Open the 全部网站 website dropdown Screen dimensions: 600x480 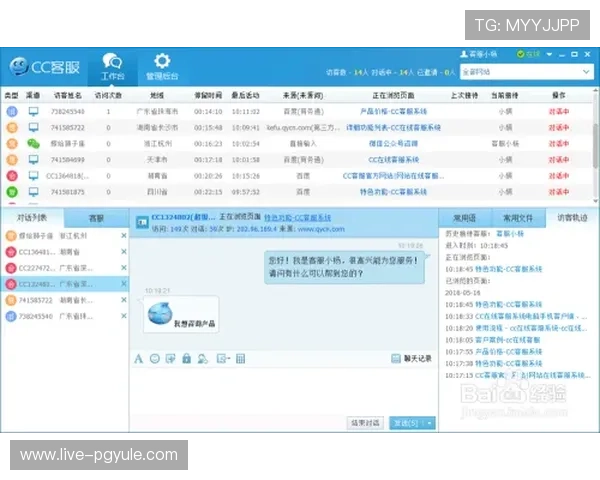[x=527, y=72]
